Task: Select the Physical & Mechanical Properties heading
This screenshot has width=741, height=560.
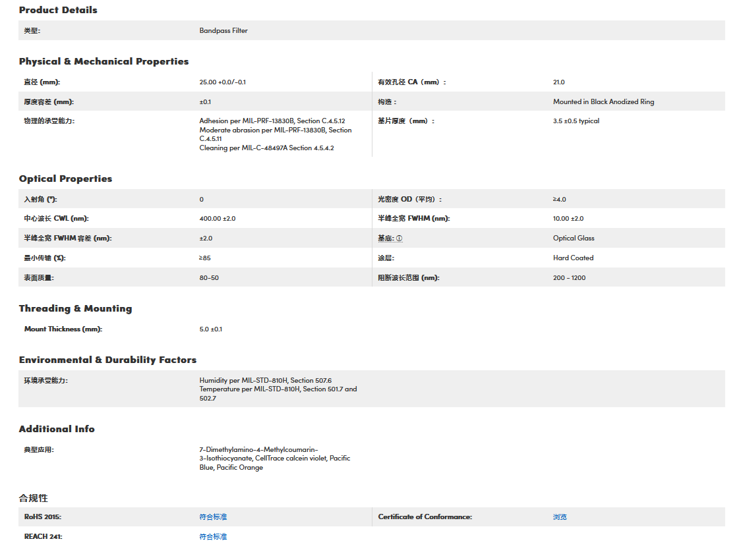Action: point(104,61)
